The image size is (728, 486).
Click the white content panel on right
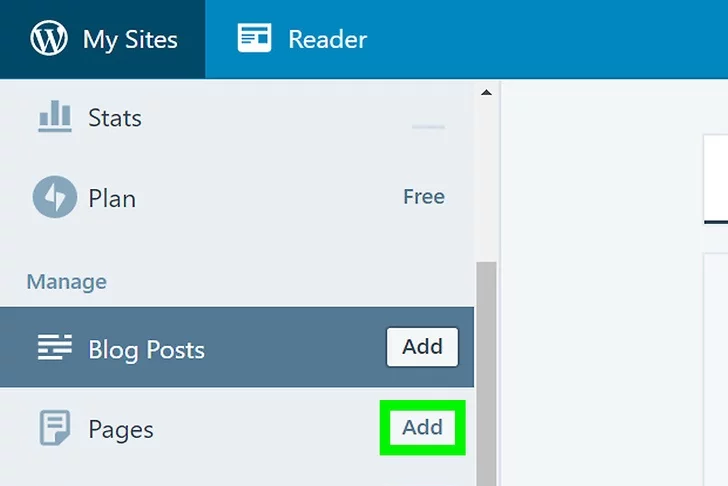715,180
